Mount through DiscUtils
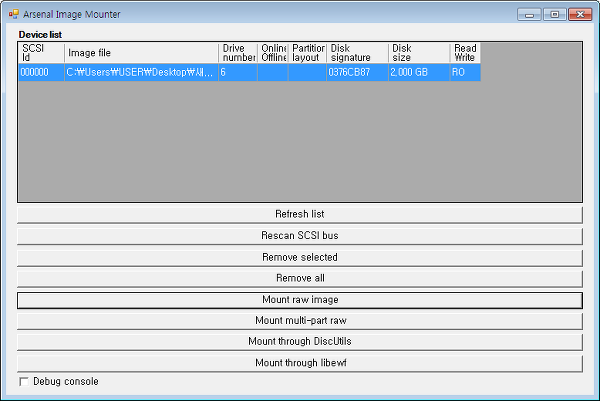The height and width of the screenshot is (401, 600). 300,342
